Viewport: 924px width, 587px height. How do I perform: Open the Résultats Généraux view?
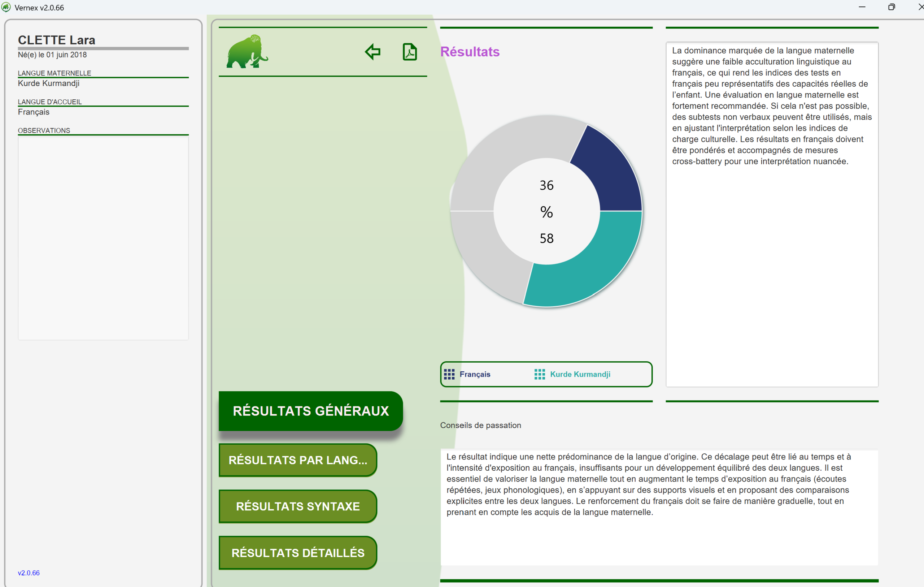click(310, 411)
